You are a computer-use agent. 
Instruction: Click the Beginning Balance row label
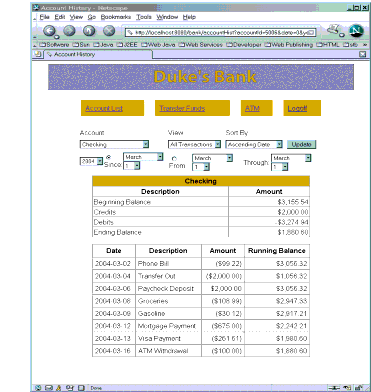click(x=122, y=202)
